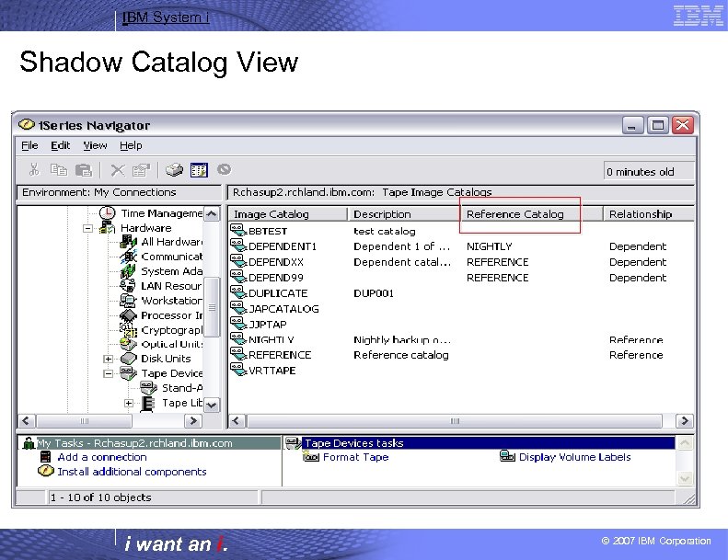Click the Tape Library icon in tree

(147, 403)
